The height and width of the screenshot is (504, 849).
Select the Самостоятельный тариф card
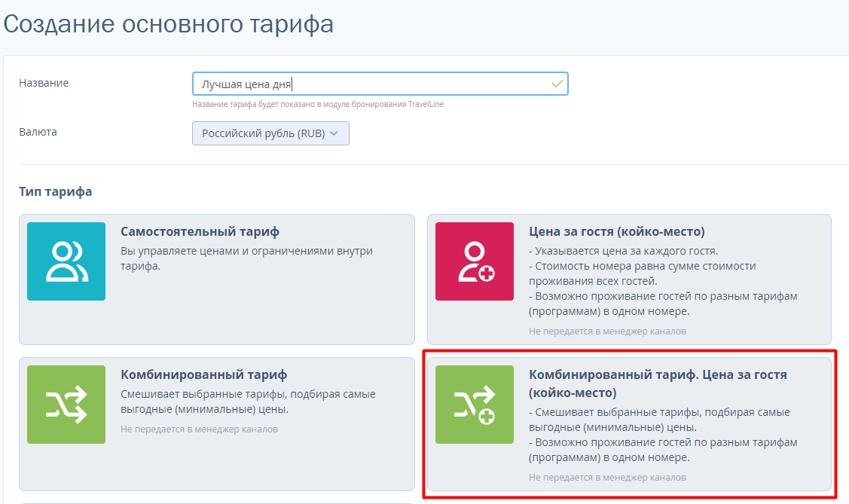217,279
